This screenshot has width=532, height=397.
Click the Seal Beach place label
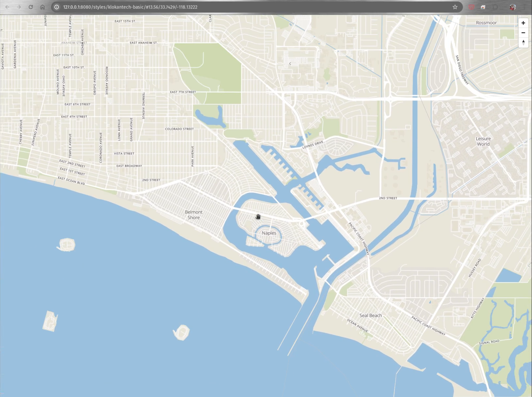(371, 316)
